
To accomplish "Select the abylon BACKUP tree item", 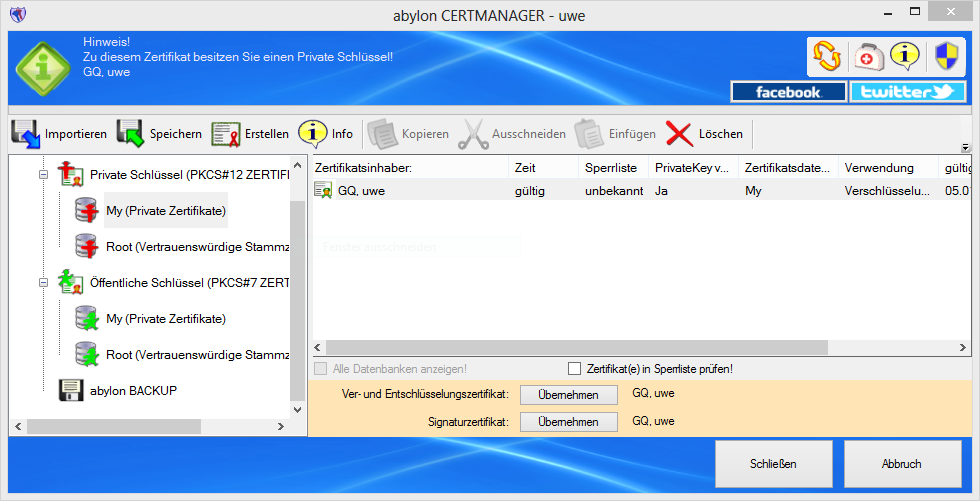I will [133, 390].
